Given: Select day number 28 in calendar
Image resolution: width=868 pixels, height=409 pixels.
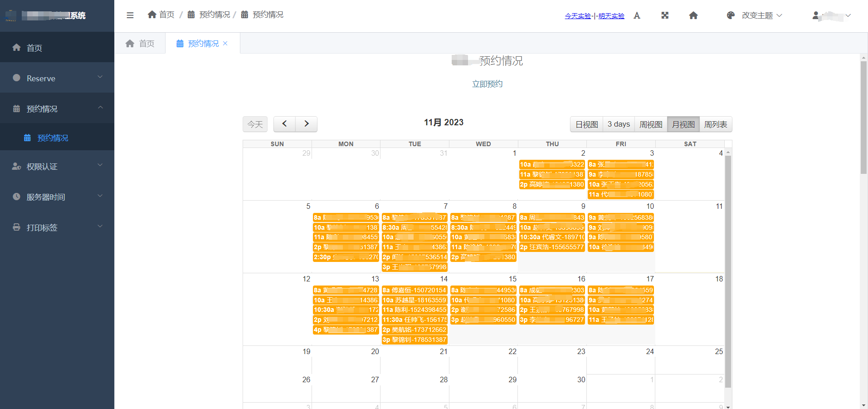Looking at the screenshot, I should 444,379.
